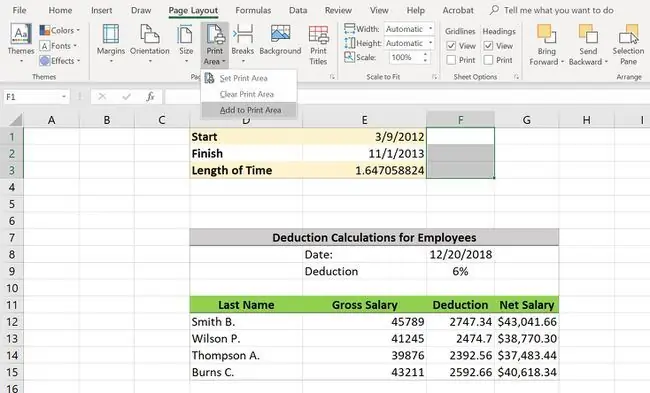650x393 pixels.
Task: Expand the Name Box dropdown arrow
Action: [x=64, y=97]
